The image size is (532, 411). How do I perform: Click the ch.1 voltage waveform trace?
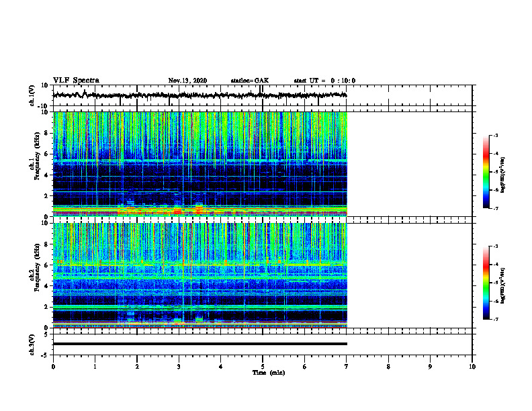tap(200, 95)
